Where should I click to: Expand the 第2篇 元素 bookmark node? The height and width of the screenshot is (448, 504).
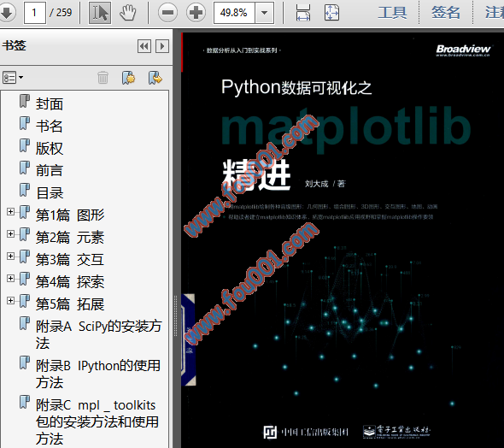coord(10,233)
